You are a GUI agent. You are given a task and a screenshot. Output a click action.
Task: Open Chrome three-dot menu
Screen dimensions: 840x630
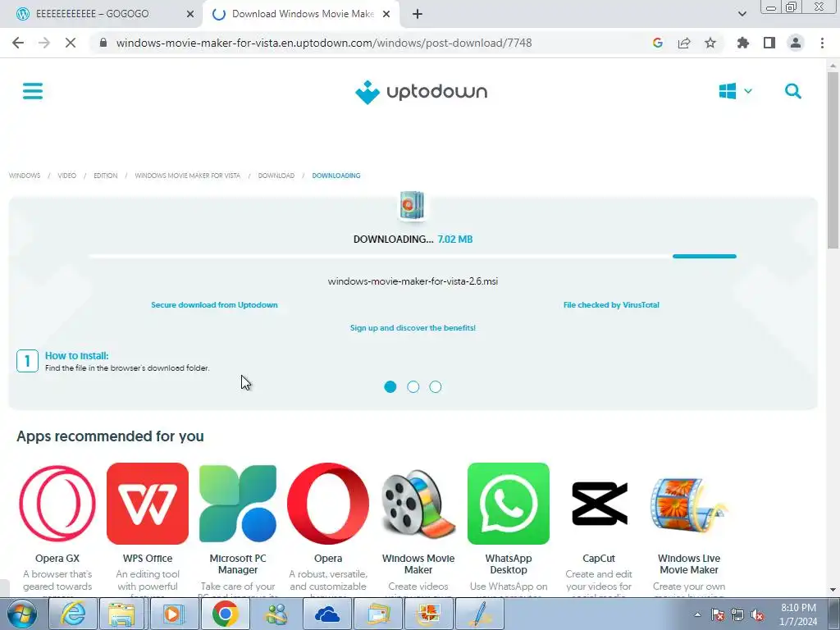tap(822, 43)
